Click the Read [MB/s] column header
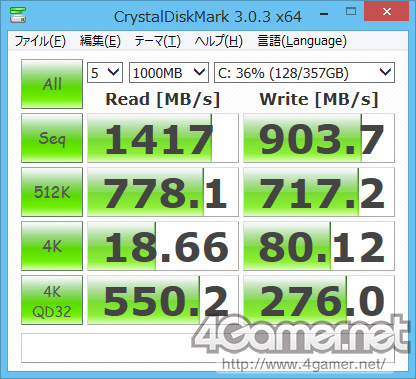This screenshot has height=379, width=416. [x=163, y=99]
